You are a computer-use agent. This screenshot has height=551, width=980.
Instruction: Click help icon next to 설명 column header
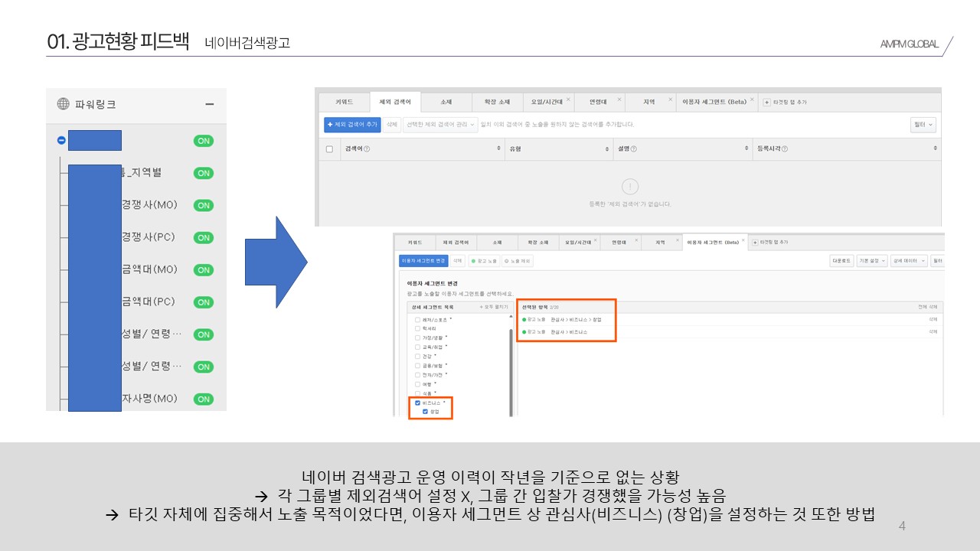(x=633, y=148)
